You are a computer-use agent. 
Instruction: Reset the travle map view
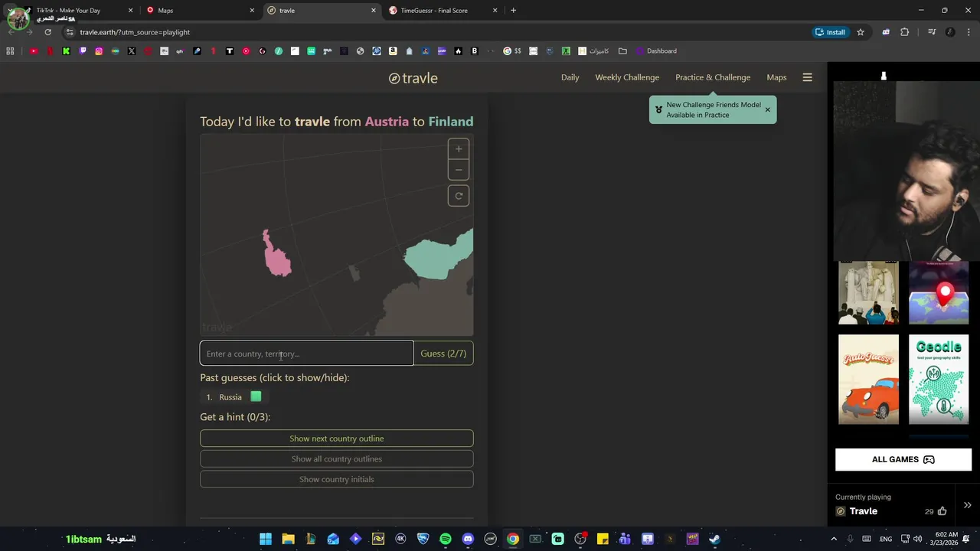click(x=459, y=196)
